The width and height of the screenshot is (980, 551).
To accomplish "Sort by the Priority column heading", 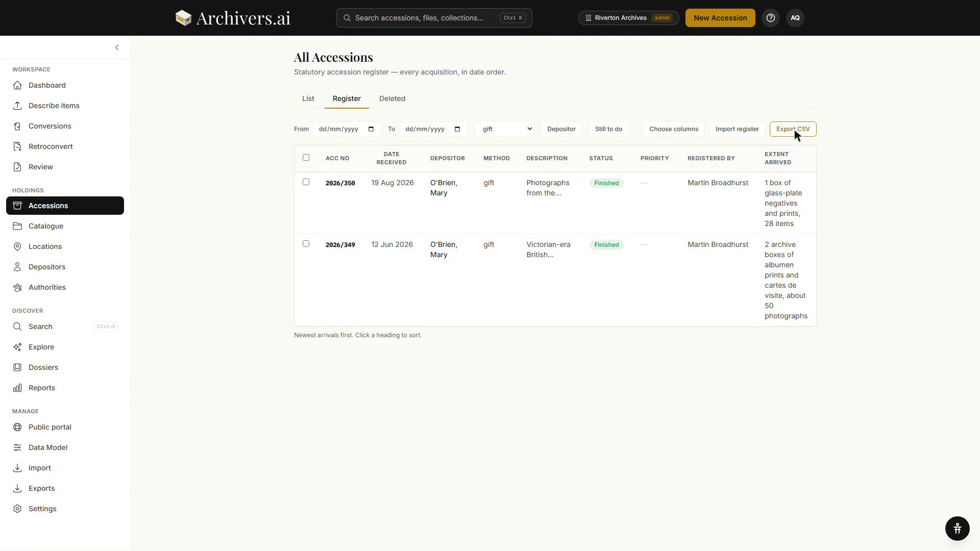I will pos(654,158).
